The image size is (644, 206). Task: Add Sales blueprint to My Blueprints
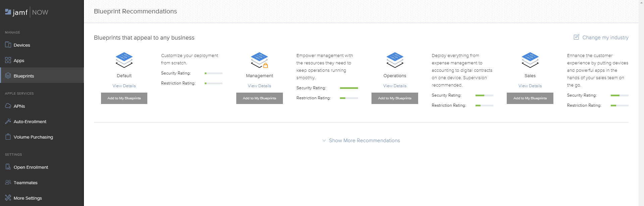[530, 98]
